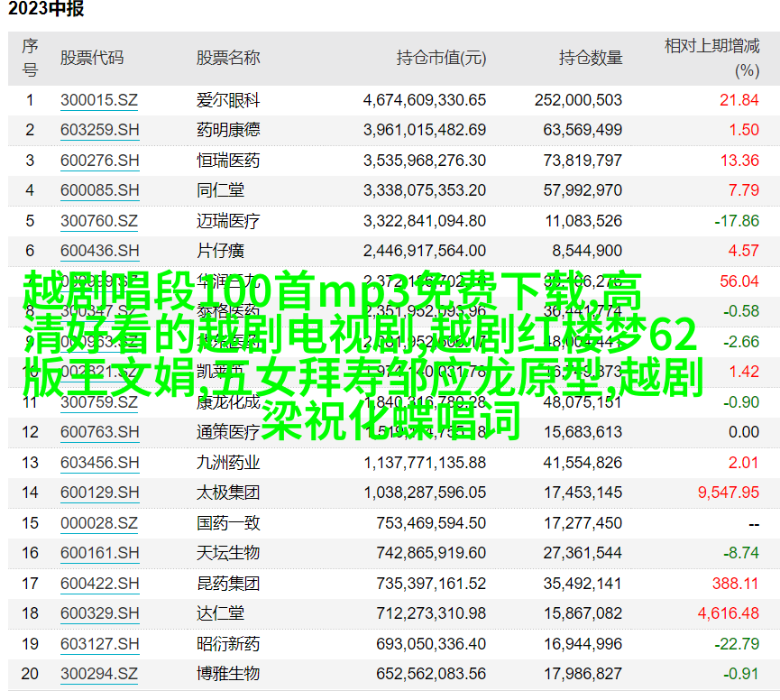Viewport: 780px width, 700px height.
Task: Follow the 600129.SH link
Action: click(99, 493)
